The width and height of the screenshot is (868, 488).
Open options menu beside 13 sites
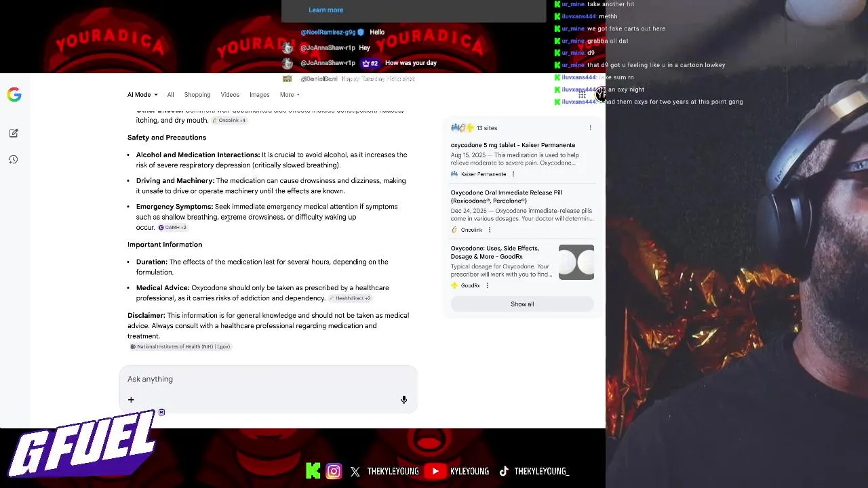point(590,128)
